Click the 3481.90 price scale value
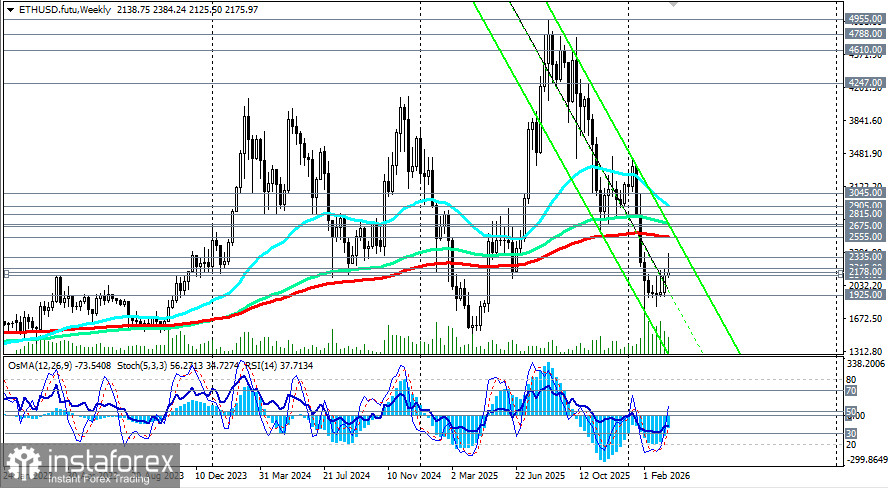 (x=864, y=154)
